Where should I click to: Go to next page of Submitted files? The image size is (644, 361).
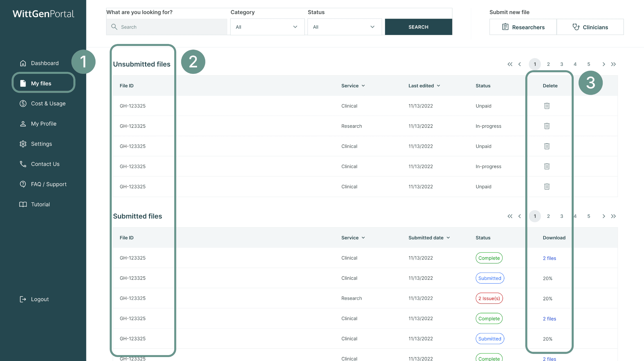point(603,216)
